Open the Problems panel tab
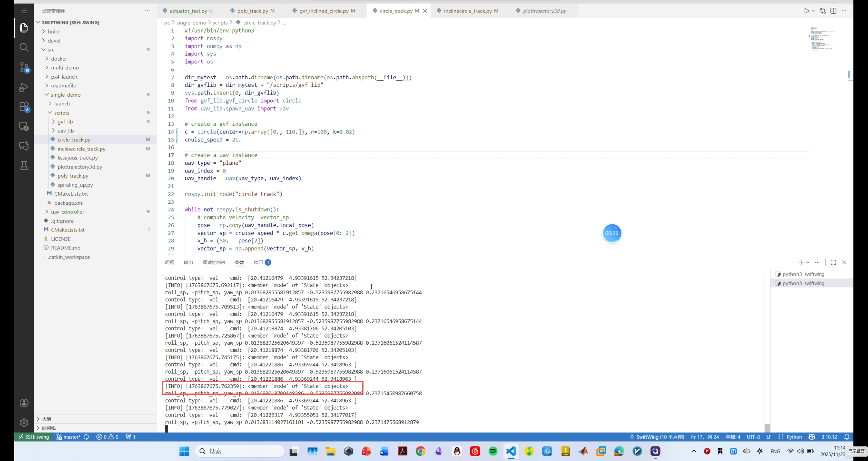This screenshot has height=461, width=868. tap(170, 262)
